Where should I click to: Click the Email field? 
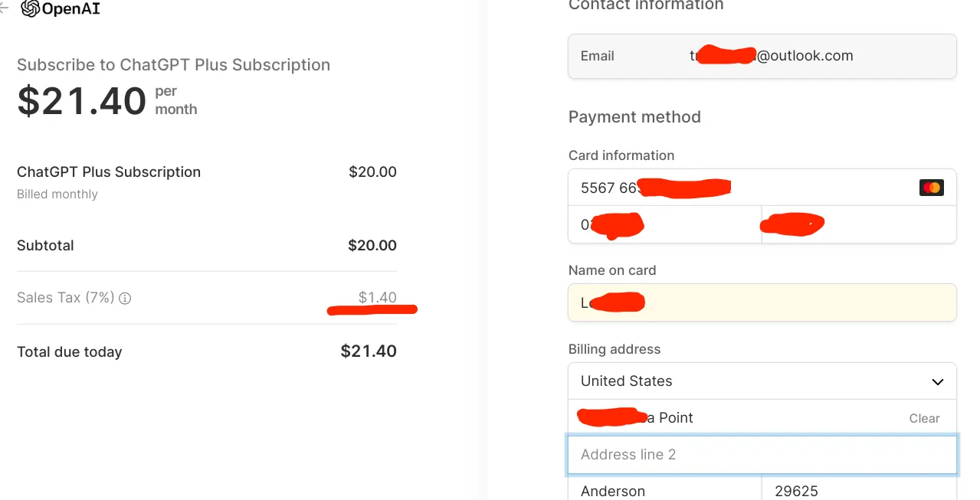tap(762, 56)
